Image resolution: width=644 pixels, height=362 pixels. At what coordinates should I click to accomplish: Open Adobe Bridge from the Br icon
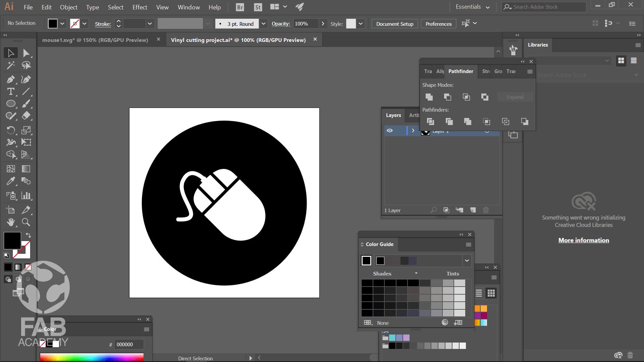[x=240, y=7]
